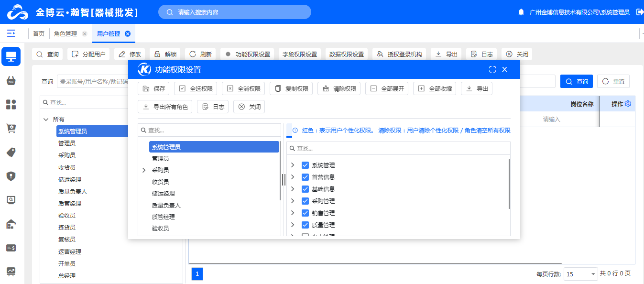
Task: Expand the 采购员 role in dialog tree
Action: pos(144,170)
